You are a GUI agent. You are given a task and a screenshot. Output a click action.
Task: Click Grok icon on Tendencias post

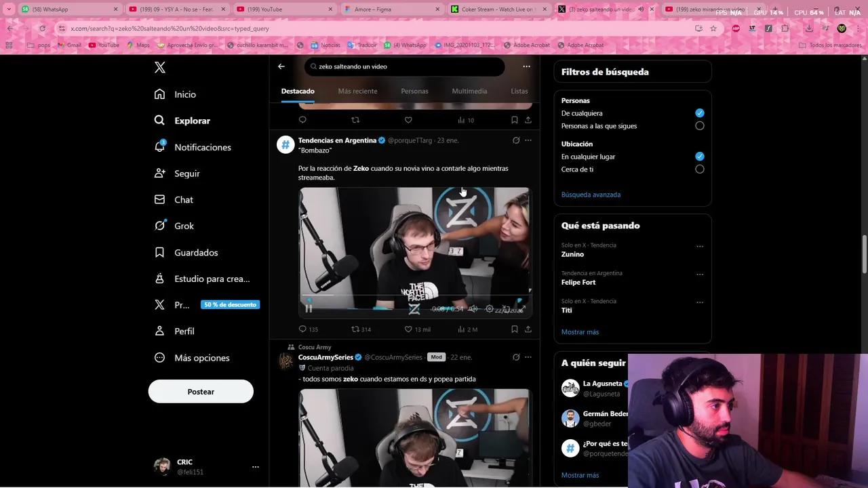click(x=516, y=140)
